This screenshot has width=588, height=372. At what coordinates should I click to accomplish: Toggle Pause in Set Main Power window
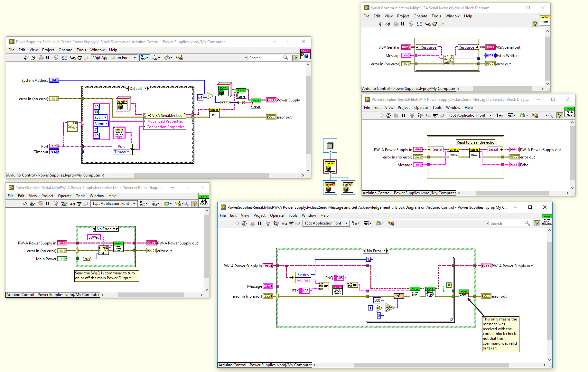pyautogui.click(x=47, y=204)
